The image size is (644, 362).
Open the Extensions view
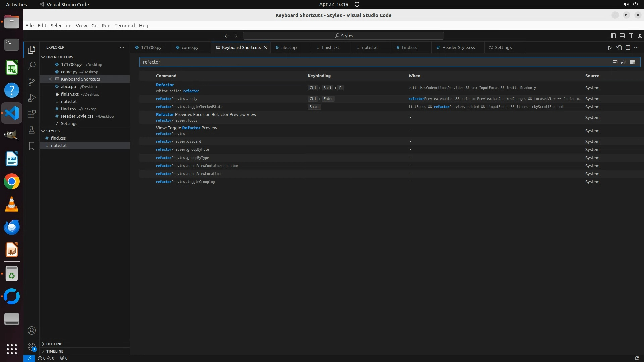point(32,114)
